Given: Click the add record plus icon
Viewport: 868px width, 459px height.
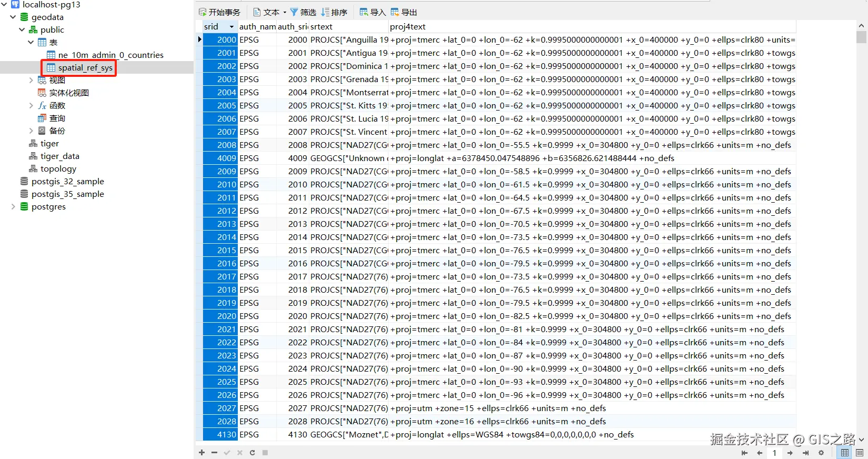Looking at the screenshot, I should pos(201,453).
